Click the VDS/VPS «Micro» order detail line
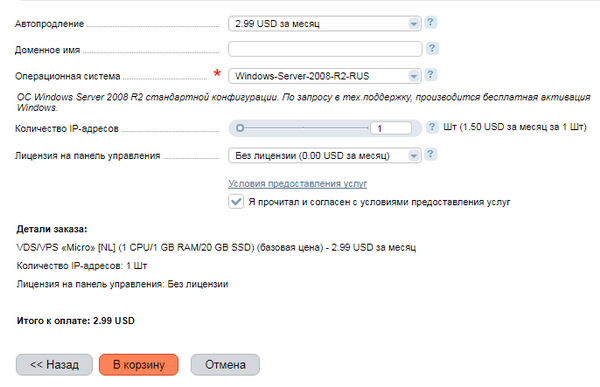This screenshot has width=600, height=387. tap(216, 247)
